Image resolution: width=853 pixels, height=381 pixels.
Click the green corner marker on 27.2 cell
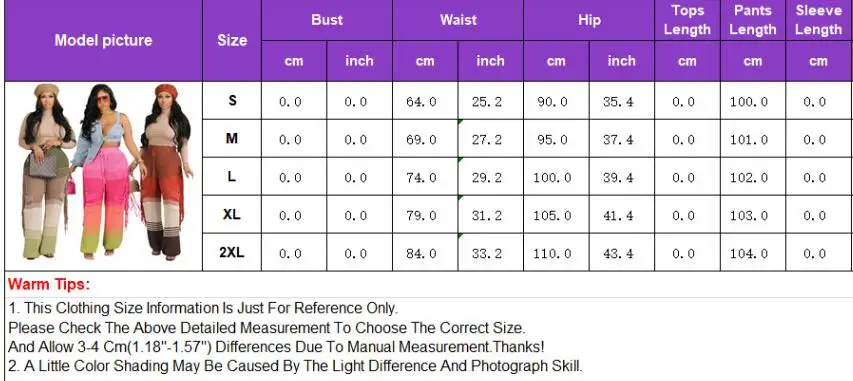[460, 122]
